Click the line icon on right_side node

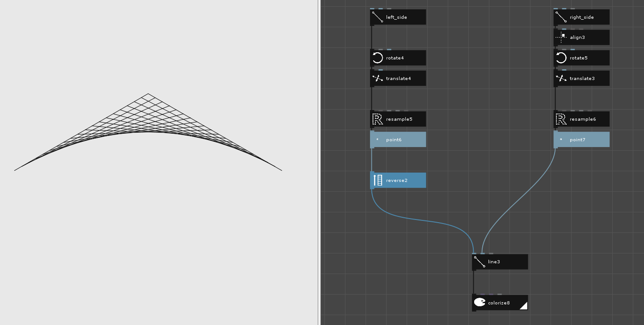(x=561, y=17)
